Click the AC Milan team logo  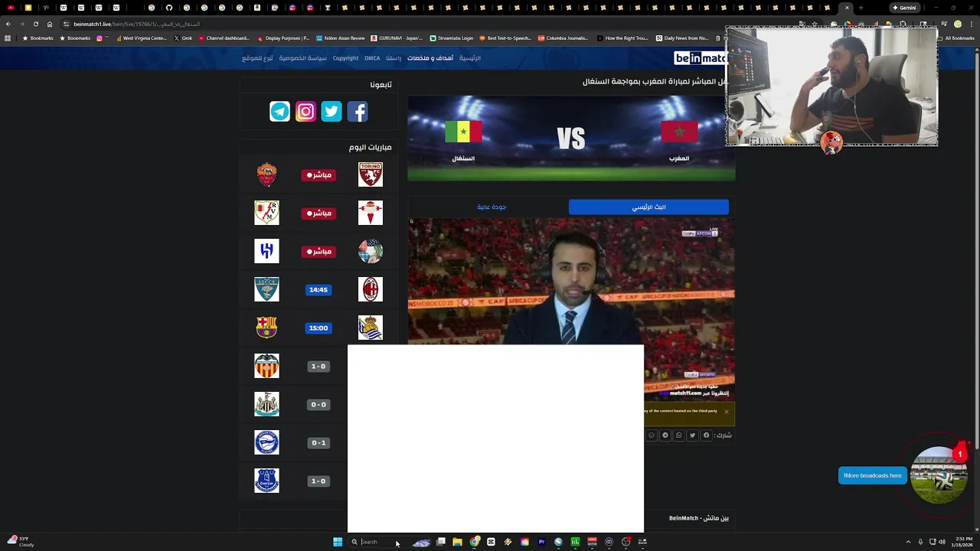[371, 289]
